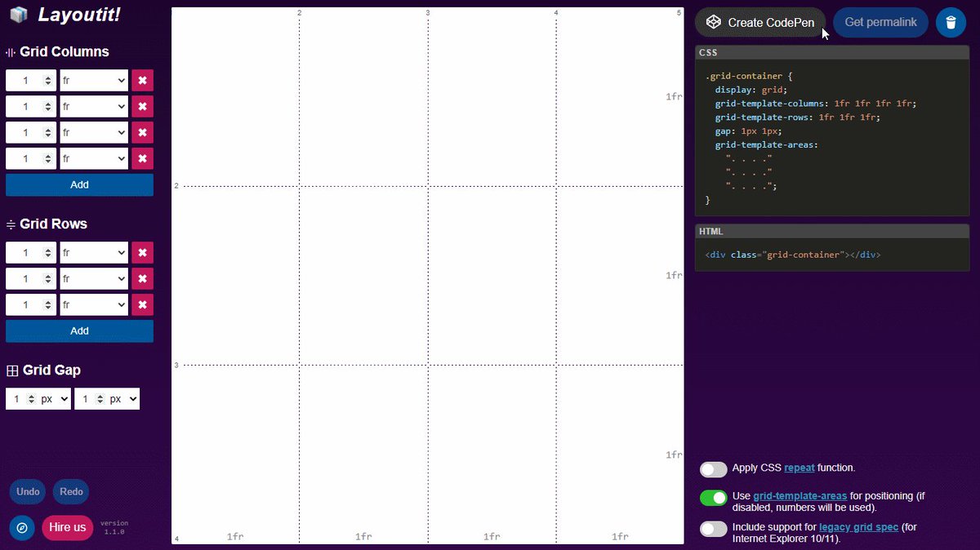Click the Layoutit! cube logo icon
This screenshot has height=550, width=980.
[19, 15]
